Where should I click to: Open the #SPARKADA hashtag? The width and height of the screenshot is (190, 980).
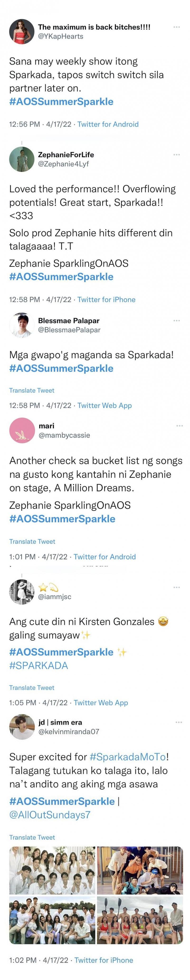tap(38, 665)
